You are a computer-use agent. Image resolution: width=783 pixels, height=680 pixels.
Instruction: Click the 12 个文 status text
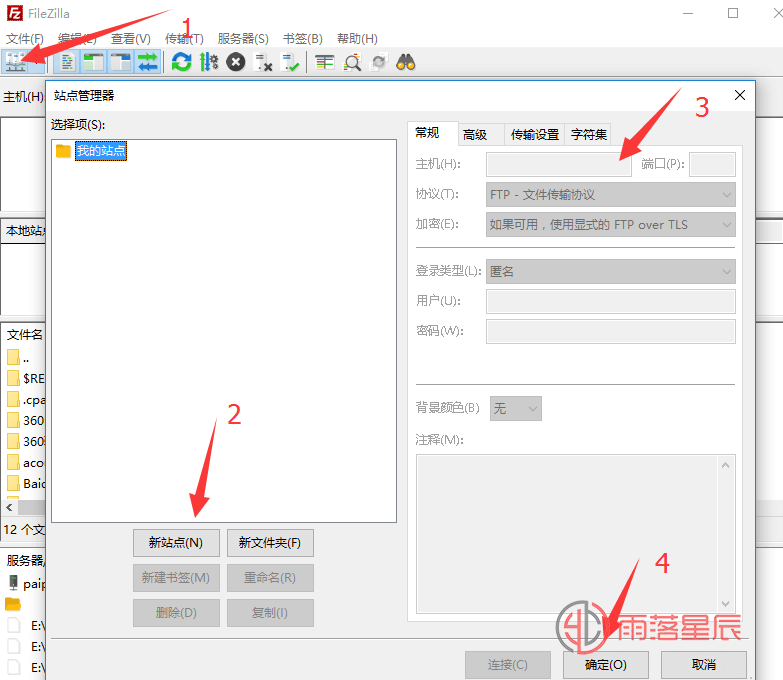24,529
